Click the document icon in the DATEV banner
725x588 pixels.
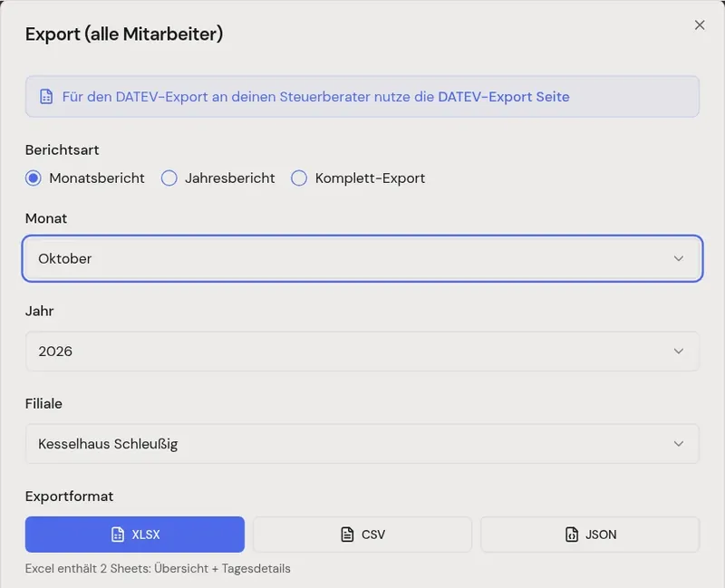[x=46, y=97]
